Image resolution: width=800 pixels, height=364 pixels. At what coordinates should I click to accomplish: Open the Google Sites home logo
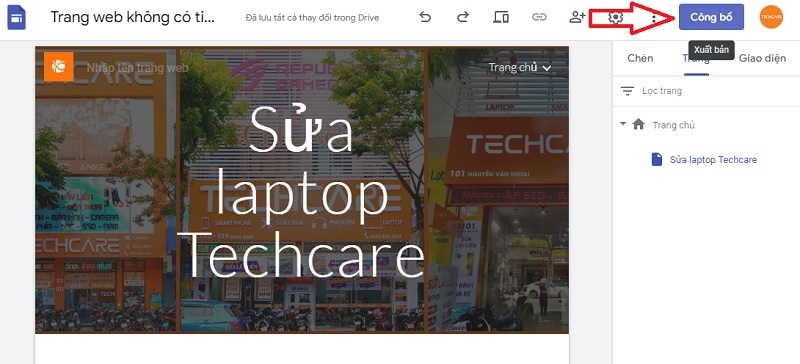pyautogui.click(x=16, y=17)
